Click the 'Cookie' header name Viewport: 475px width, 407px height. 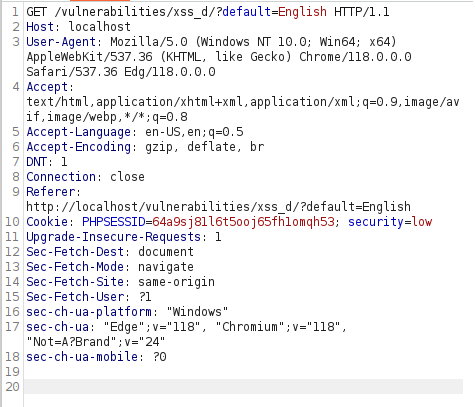[47, 222]
